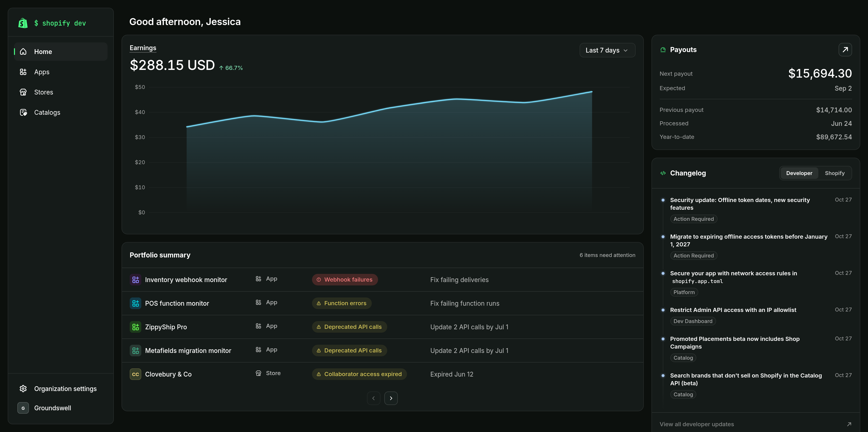868x432 pixels.
Task: Click the Collaborator access expired badge
Action: coord(359,374)
